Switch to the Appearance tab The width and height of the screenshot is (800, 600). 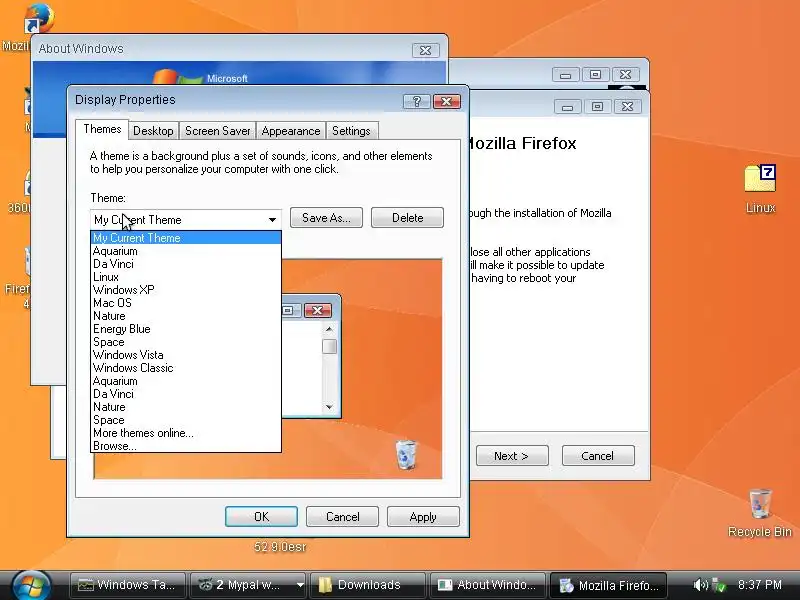[291, 131]
